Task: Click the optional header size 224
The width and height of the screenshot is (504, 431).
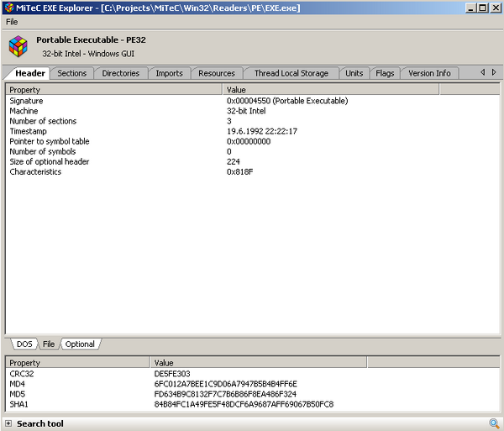Action: pos(234,161)
